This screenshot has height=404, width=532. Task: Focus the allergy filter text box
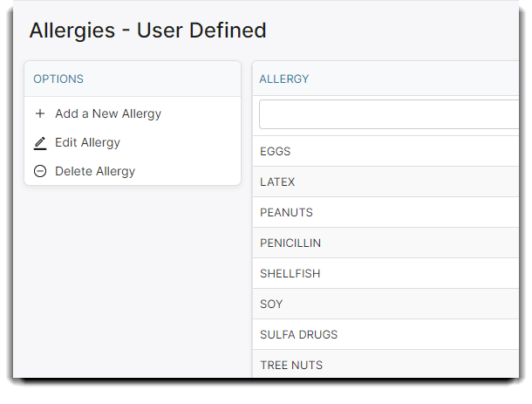389,114
